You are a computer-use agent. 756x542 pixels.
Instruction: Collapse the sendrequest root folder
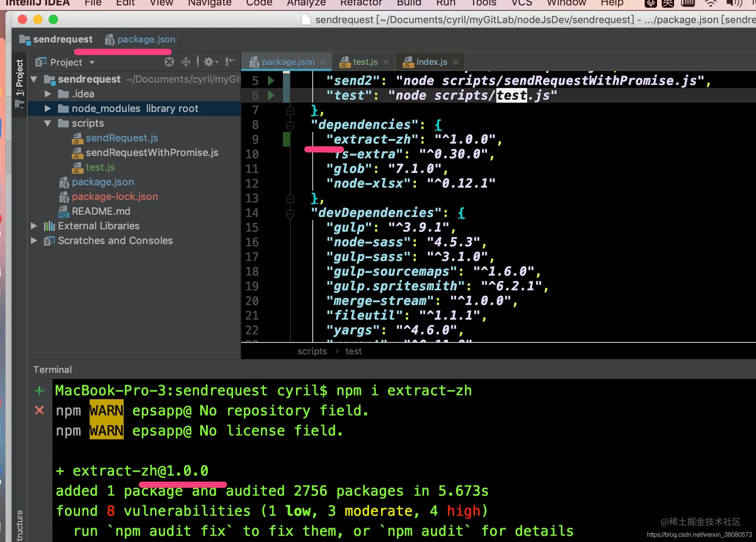tap(34, 79)
